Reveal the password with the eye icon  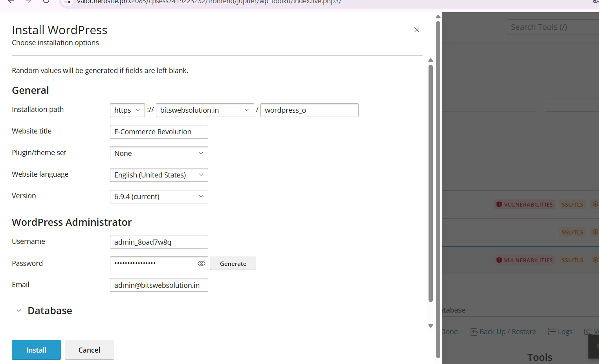coord(201,263)
